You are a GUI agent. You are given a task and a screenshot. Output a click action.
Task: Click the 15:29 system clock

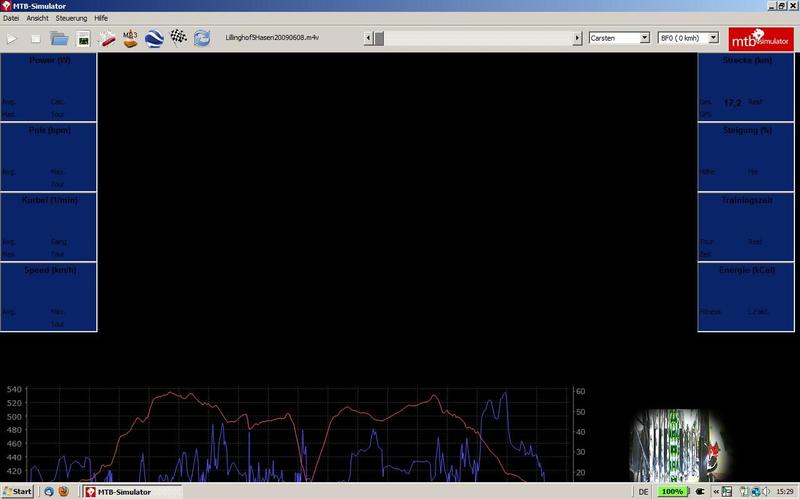785,491
